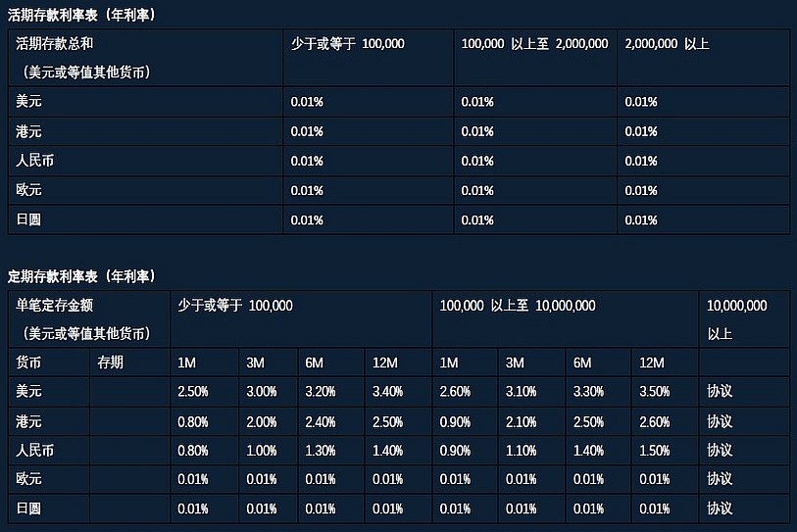797x532 pixels.
Task: Click the 2.00% rate in 港元 row
Action: 259,421
